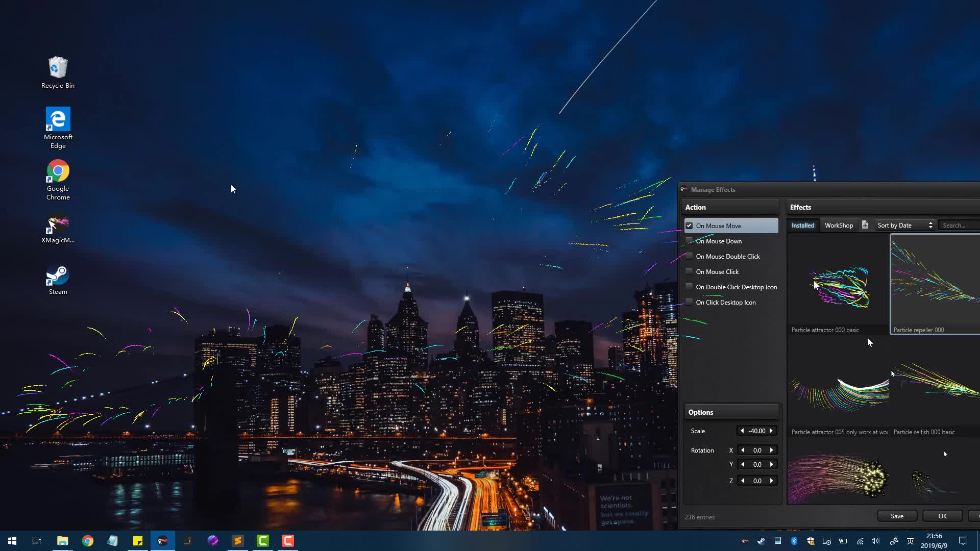This screenshot has height=551, width=980.
Task: Decrease Rotation X with left arrow
Action: pyautogui.click(x=743, y=450)
